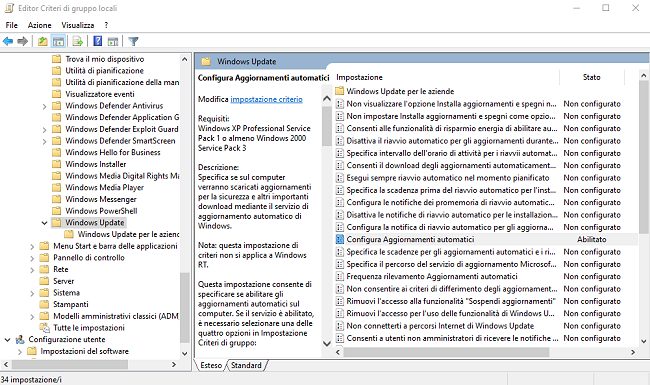Expand the Windows Defender SmartScreen node
Viewport: 650px width, 385px height.
click(x=44, y=141)
